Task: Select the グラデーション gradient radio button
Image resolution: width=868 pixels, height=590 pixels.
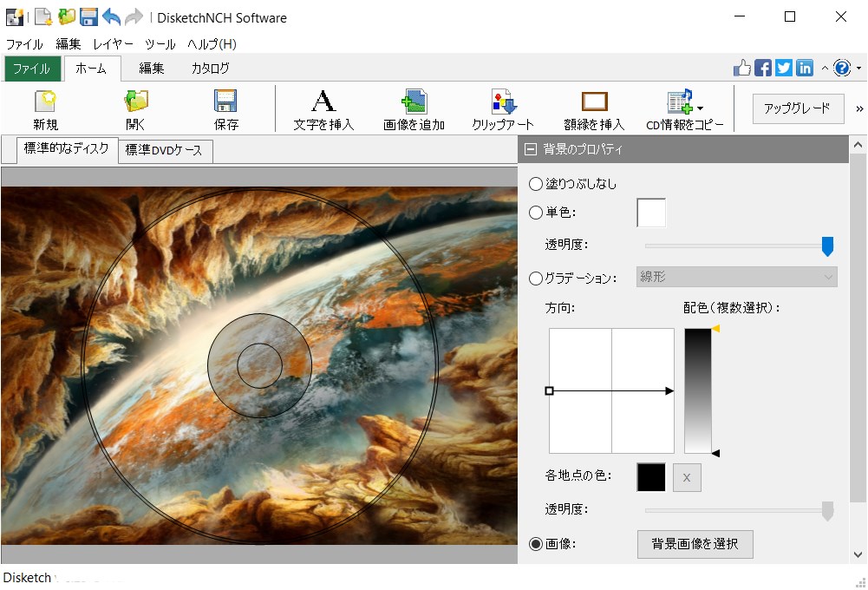Action: tap(535, 279)
